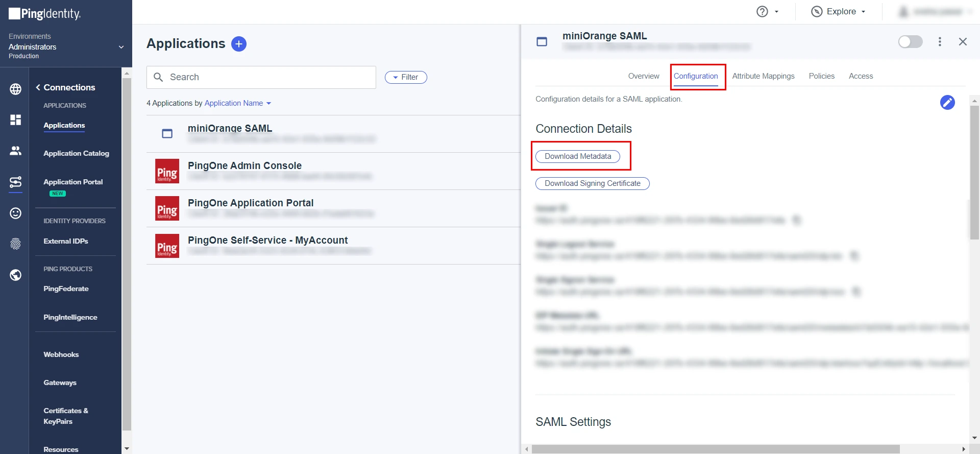This screenshot has width=980, height=454.
Task: Click into the applications Search field
Action: [261, 77]
